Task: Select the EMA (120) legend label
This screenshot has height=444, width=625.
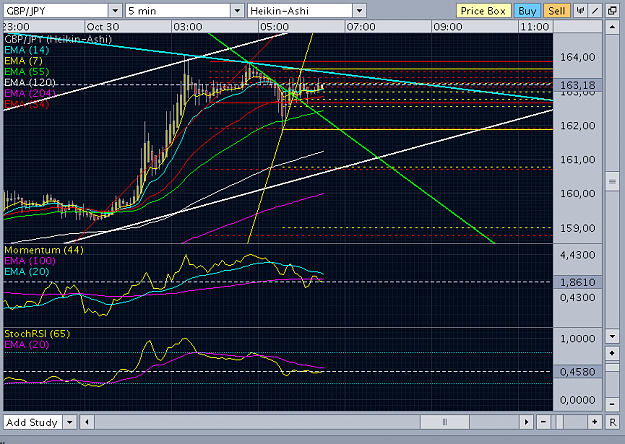Action: 29,83
